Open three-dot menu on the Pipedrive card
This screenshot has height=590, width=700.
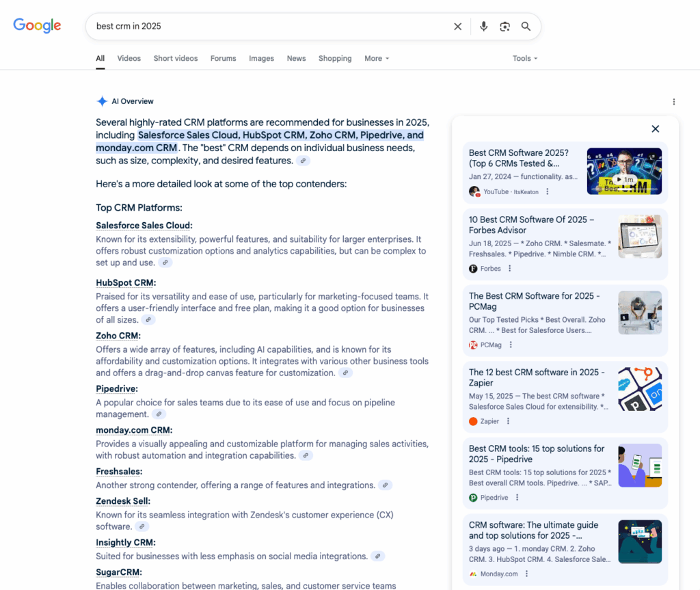coord(517,498)
